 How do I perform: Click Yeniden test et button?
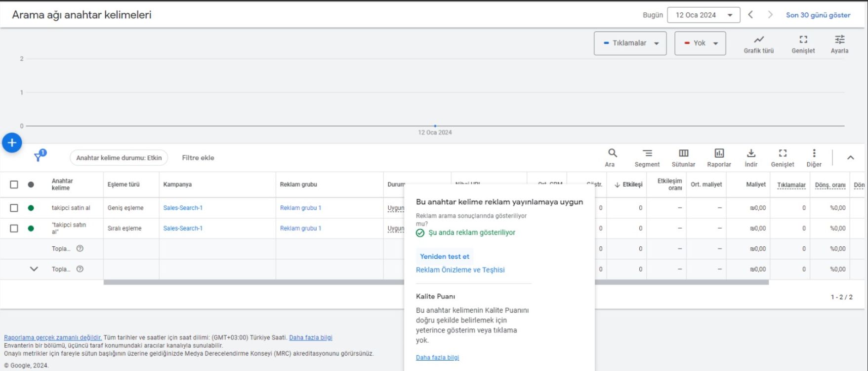point(445,256)
